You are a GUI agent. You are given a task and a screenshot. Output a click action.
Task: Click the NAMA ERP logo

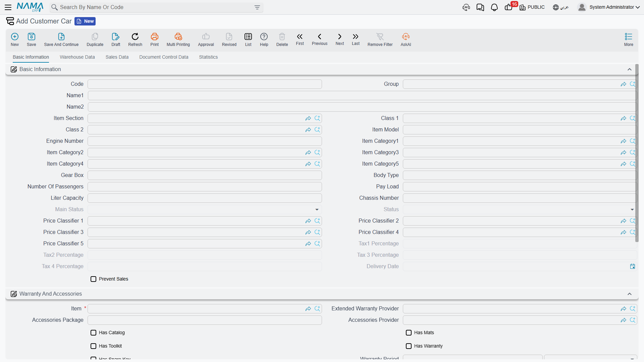pos(30,7)
